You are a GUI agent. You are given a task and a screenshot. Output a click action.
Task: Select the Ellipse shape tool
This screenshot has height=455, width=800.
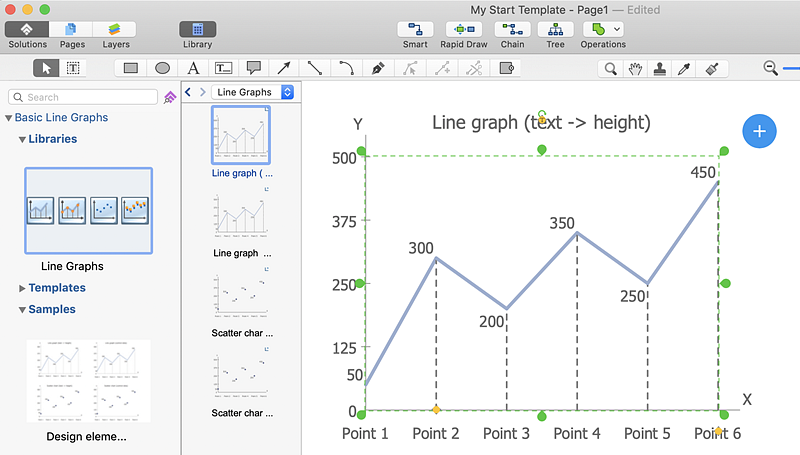pyautogui.click(x=162, y=68)
